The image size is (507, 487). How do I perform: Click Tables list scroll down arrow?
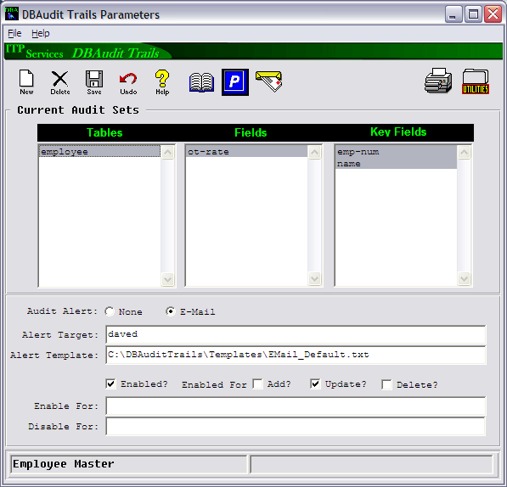[x=168, y=279]
